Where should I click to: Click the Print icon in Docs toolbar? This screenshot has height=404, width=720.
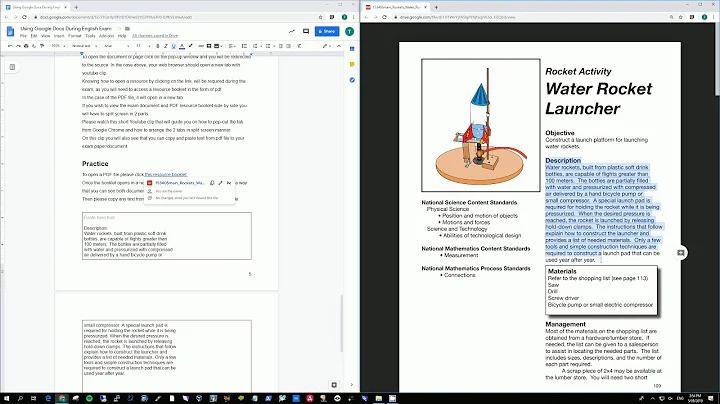pos(26,46)
